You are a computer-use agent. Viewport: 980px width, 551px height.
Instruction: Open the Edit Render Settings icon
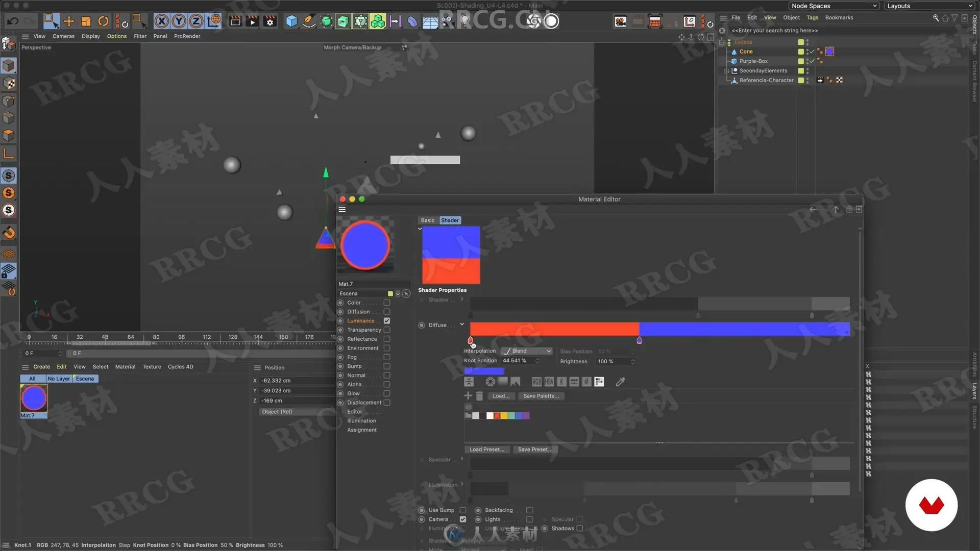coord(269,21)
